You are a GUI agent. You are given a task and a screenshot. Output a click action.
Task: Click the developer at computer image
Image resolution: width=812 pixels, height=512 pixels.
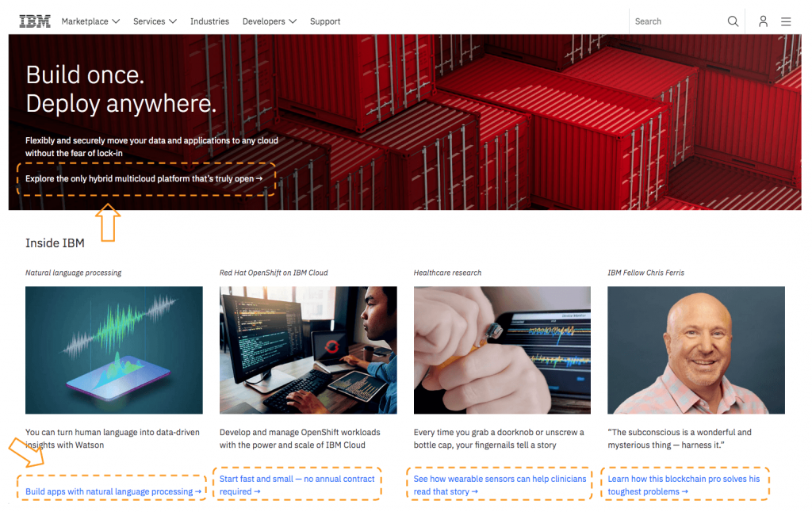click(308, 350)
